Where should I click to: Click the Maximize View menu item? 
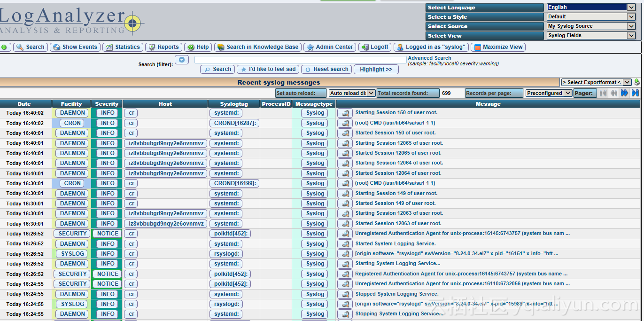point(498,47)
